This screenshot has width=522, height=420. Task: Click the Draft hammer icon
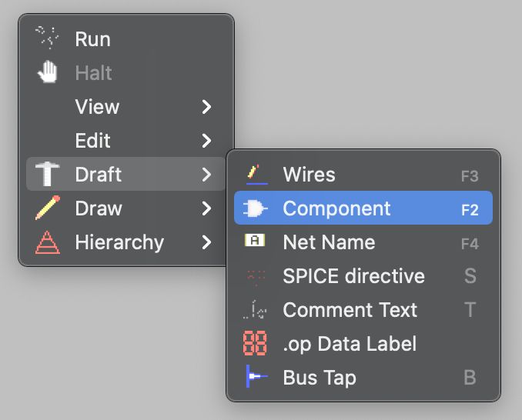click(x=48, y=175)
